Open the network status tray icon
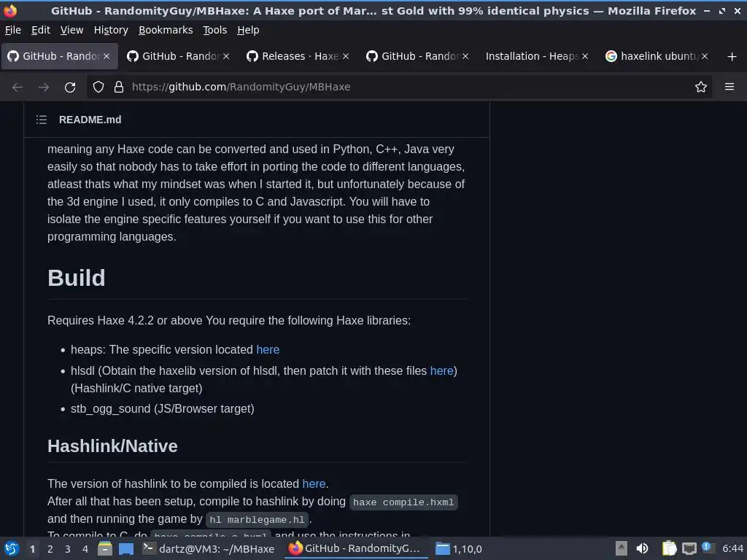Screen dimensions: 747x560 [689, 549]
